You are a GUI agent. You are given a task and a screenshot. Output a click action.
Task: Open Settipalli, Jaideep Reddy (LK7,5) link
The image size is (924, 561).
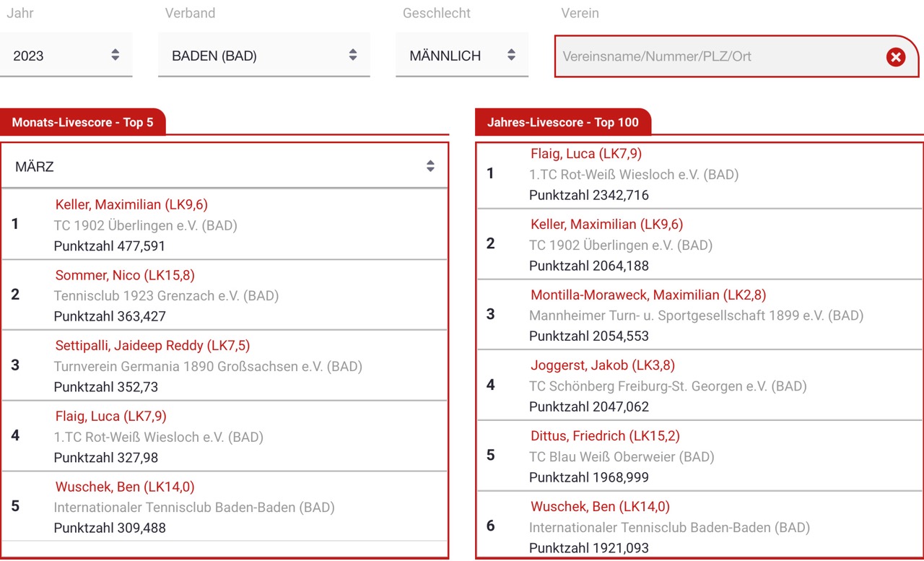coord(152,345)
